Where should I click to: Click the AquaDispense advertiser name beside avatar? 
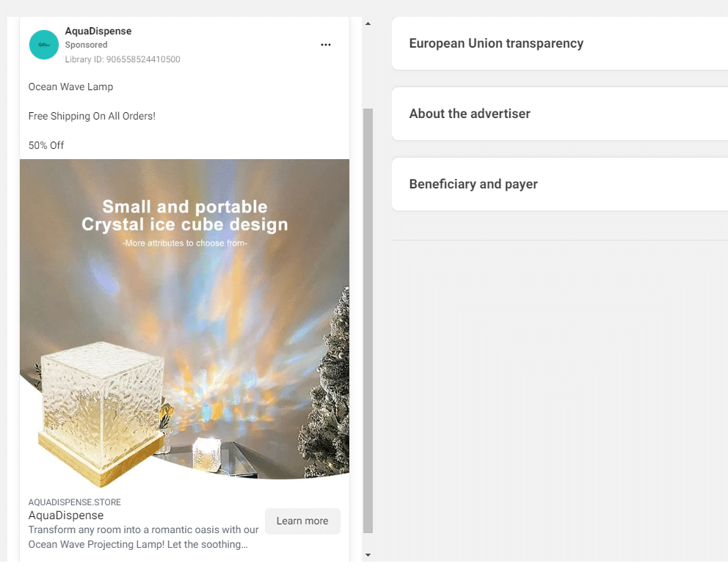tap(98, 31)
